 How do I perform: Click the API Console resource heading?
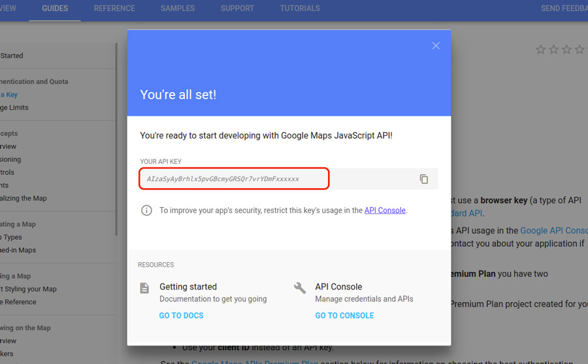point(338,287)
